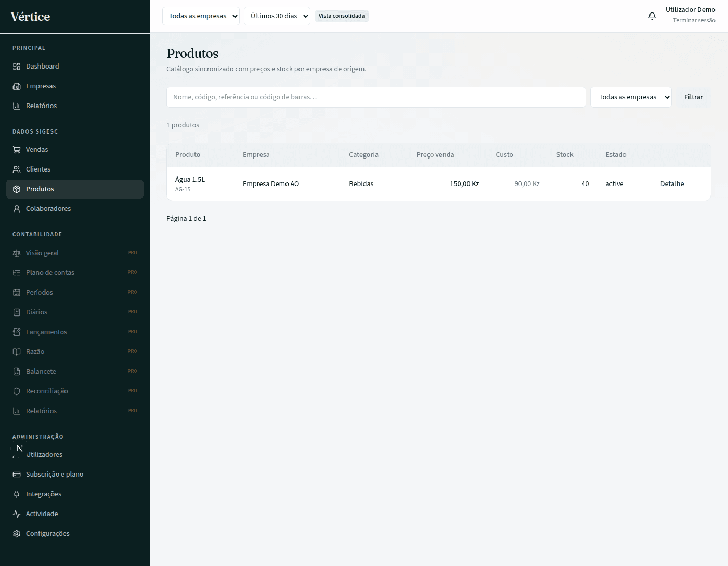Open Detalhe link for Água 1.5L
The height and width of the screenshot is (566, 728).
pos(672,184)
